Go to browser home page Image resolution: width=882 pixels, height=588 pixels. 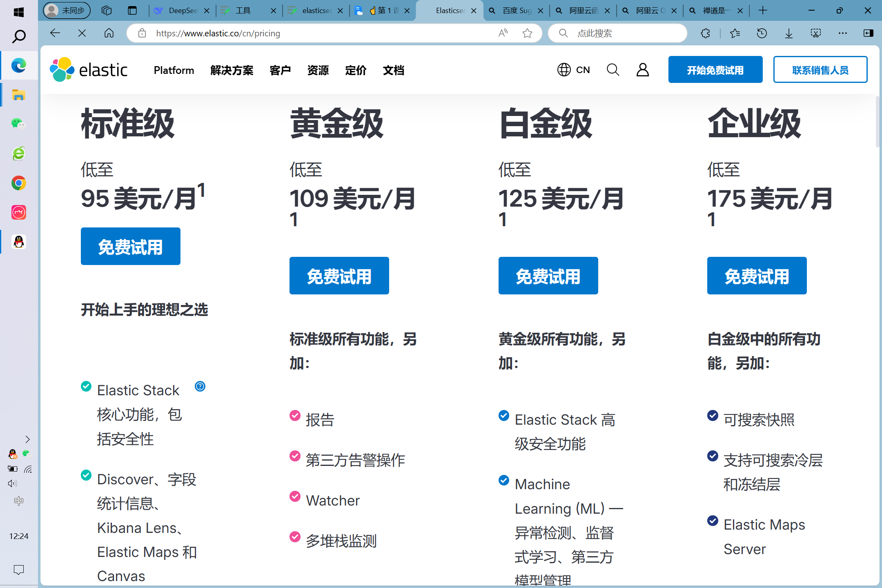[x=109, y=33]
